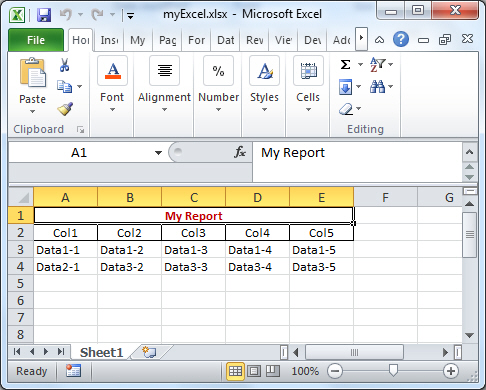Image resolution: width=486 pixels, height=390 pixels.
Task: Switch to the Formulas ribbon tab
Action: [196, 40]
